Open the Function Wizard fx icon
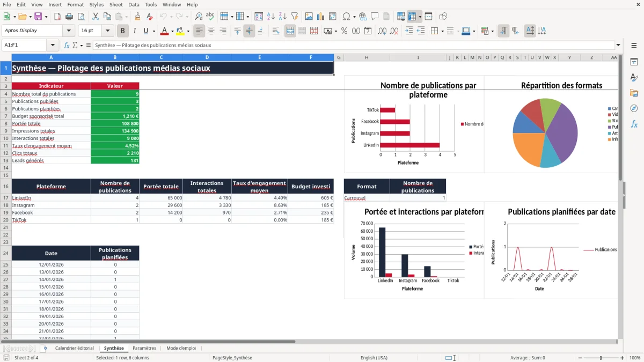The height and width of the screenshot is (362, 644). [67, 46]
